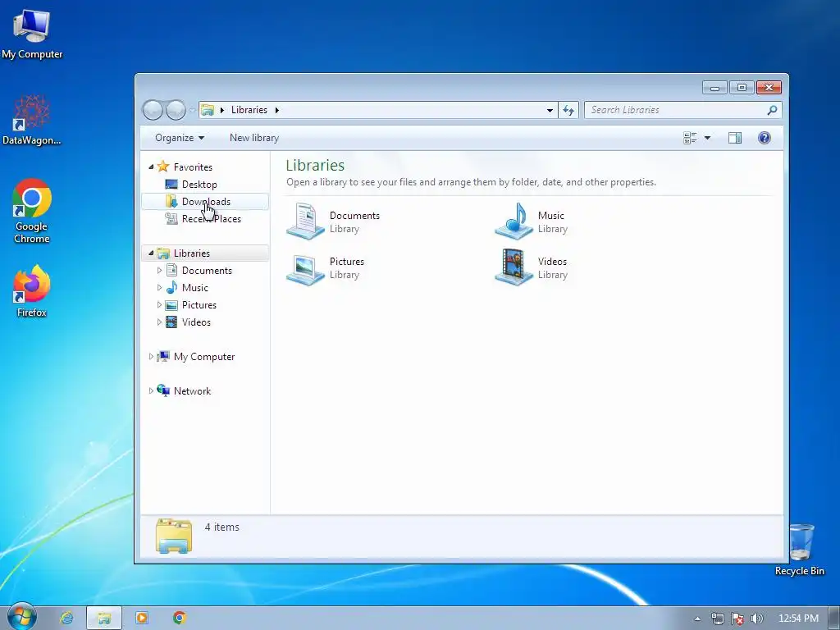Expand Pictures in the navigation tree
This screenshot has height=630, width=840.
pos(159,305)
